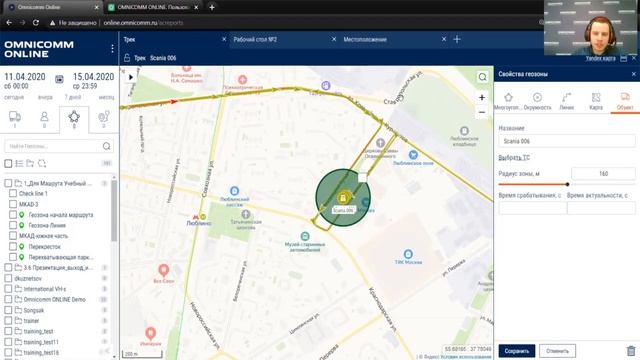Image resolution: width=640 pixels, height=360 pixels.
Task: Click the Выбрать ТС link
Action: tap(514, 158)
